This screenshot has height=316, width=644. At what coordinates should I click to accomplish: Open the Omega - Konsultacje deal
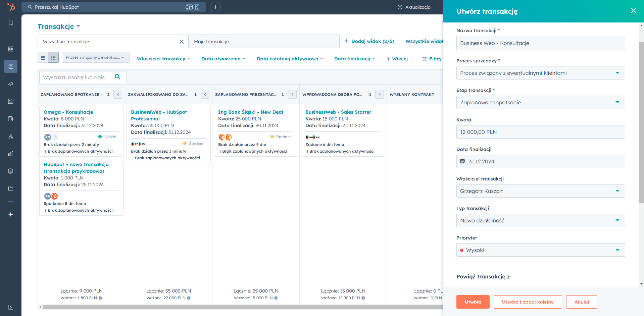[x=68, y=112]
